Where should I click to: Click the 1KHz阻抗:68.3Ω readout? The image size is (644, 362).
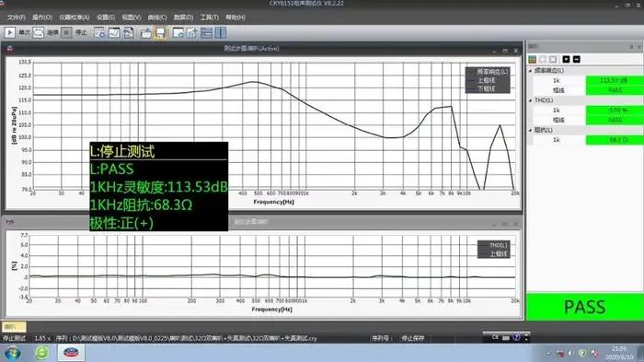click(141, 204)
